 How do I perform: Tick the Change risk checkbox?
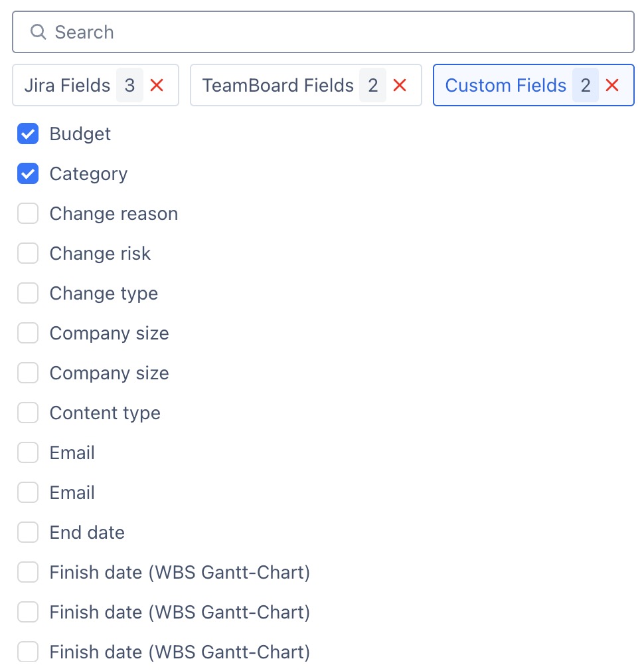(x=28, y=253)
